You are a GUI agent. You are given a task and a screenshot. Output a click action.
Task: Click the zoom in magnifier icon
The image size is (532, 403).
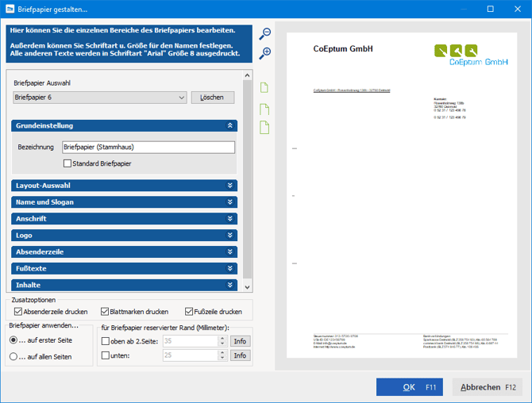click(x=265, y=53)
